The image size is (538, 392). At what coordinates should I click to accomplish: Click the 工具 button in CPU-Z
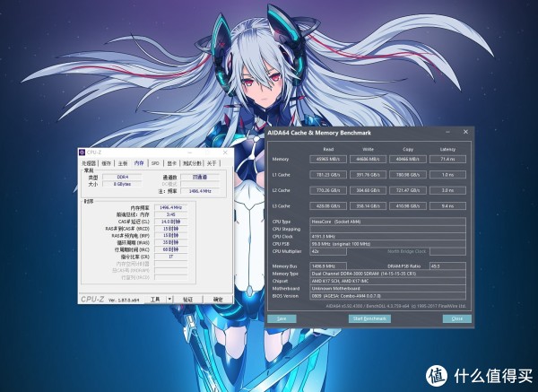pyautogui.click(x=155, y=300)
